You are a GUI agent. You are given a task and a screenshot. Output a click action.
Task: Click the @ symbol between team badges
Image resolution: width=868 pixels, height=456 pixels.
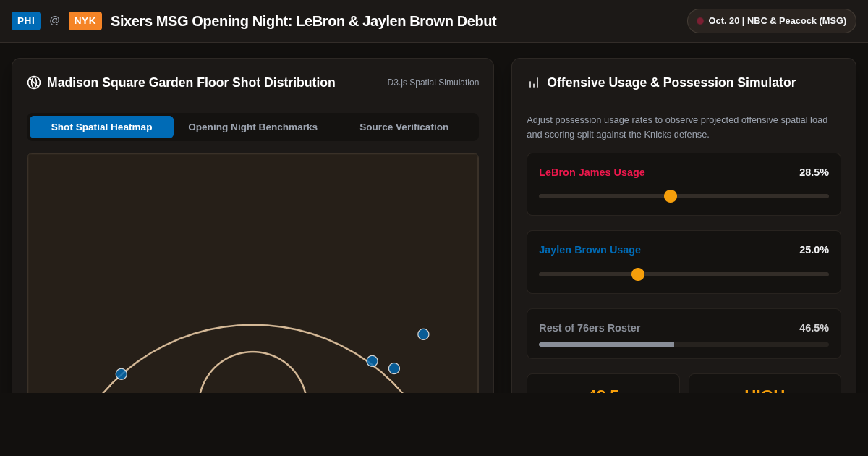54,20
